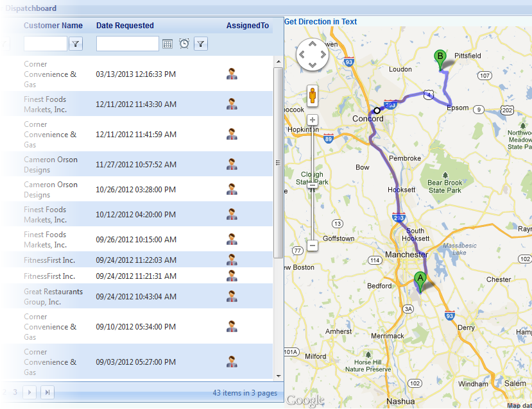Select row dated 09/03/2012 05:27:00 PM

tap(137, 362)
